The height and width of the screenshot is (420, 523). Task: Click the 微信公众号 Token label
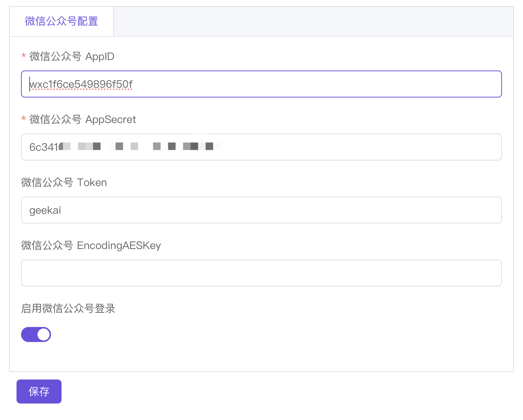click(64, 182)
